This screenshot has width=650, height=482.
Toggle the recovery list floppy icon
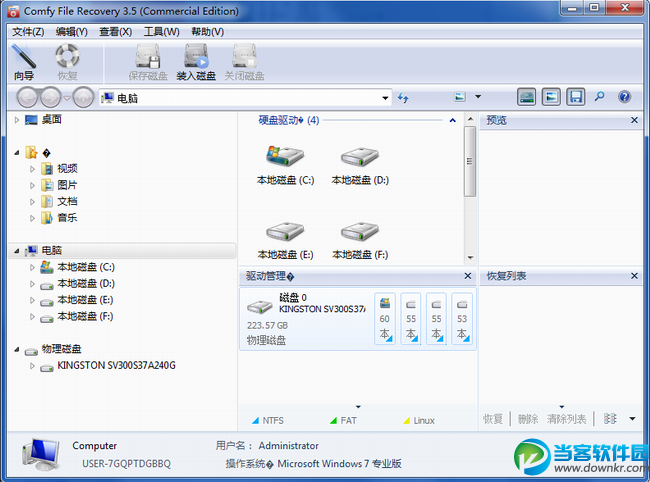(x=576, y=97)
